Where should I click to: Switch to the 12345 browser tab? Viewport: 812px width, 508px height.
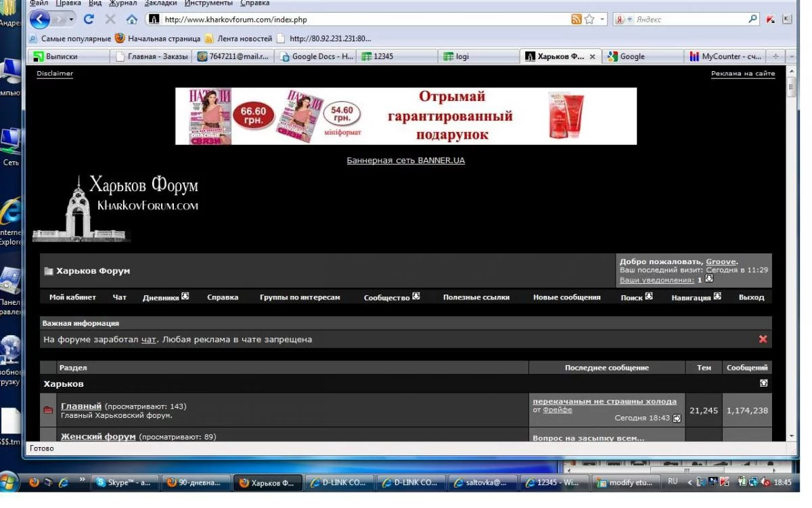point(397,56)
